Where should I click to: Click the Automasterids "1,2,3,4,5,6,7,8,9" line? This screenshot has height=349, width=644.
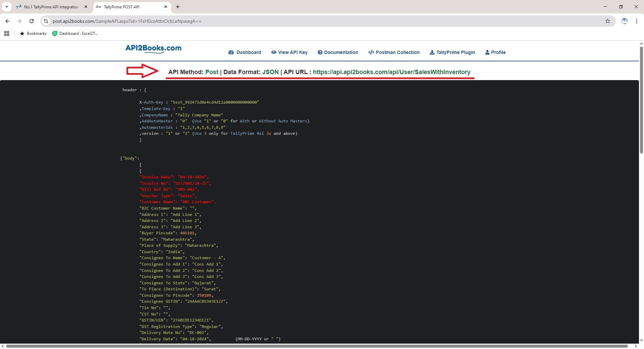(x=182, y=127)
